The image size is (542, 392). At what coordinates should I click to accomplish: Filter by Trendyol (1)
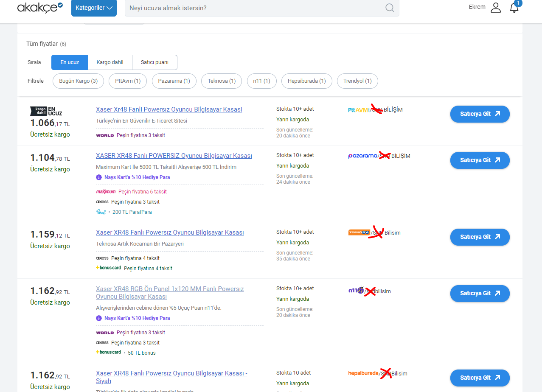(x=357, y=81)
